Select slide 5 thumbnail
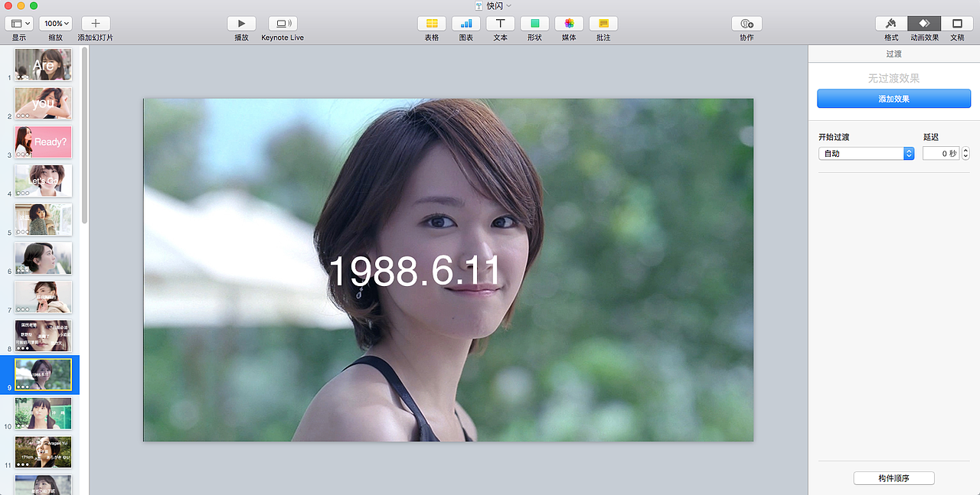This screenshot has height=495, width=980. (x=44, y=220)
